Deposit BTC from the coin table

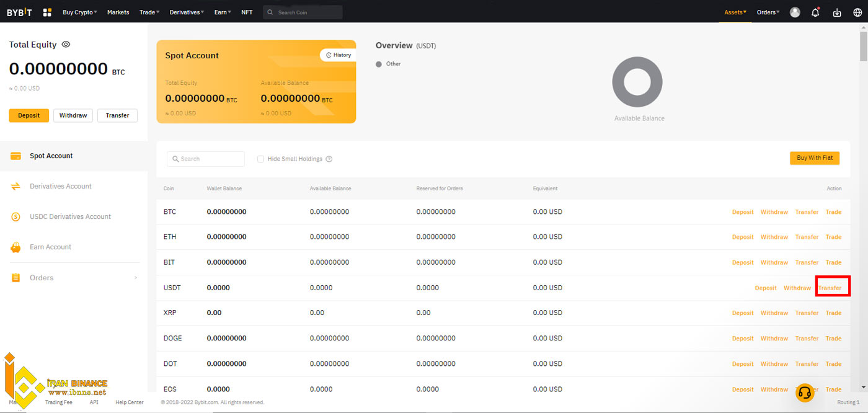tap(743, 212)
